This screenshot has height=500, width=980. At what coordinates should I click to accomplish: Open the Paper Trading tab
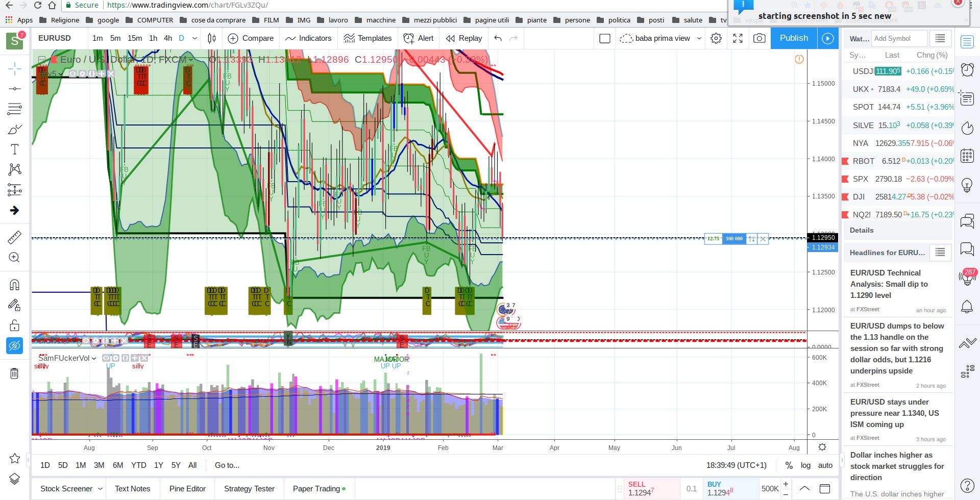pyautogui.click(x=319, y=489)
